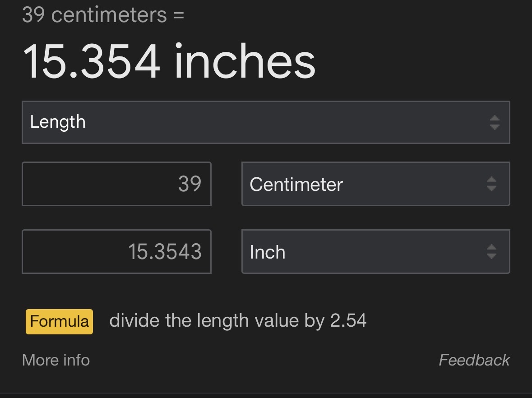Select the output field showing 15.3543

(116, 252)
